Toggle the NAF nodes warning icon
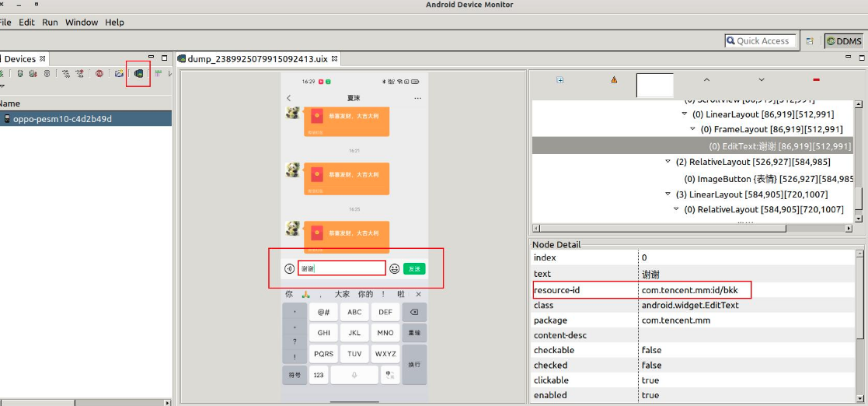This screenshot has width=868, height=406. 614,79
